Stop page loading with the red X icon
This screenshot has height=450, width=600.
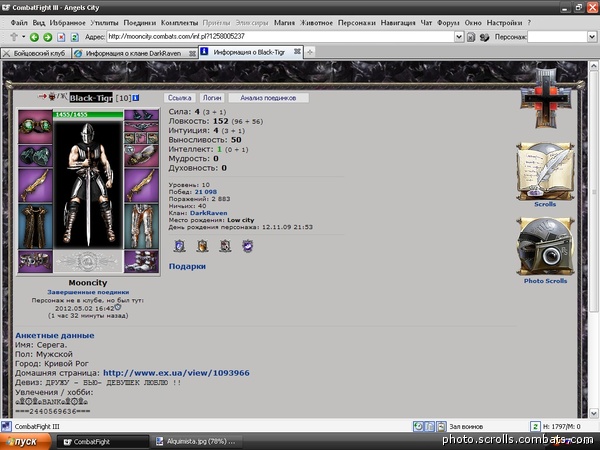(x=61, y=37)
